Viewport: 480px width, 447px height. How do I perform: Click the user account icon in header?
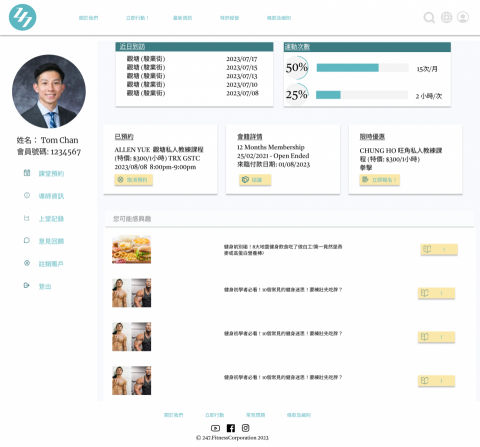(x=463, y=17)
